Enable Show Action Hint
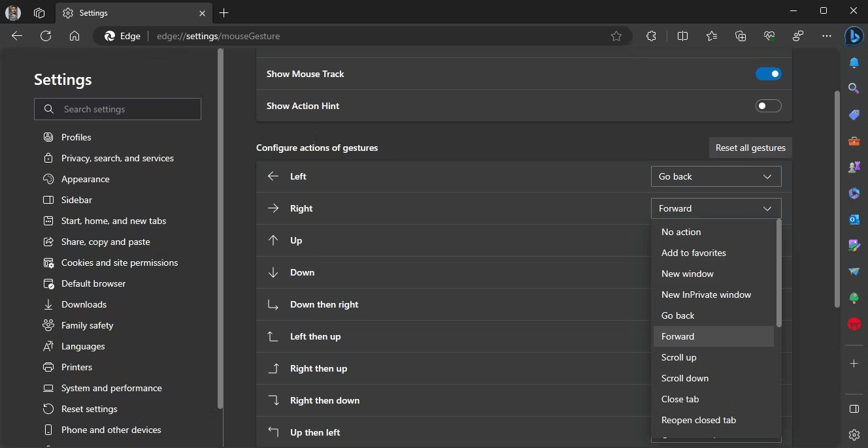The width and height of the screenshot is (868, 448). pos(769,105)
